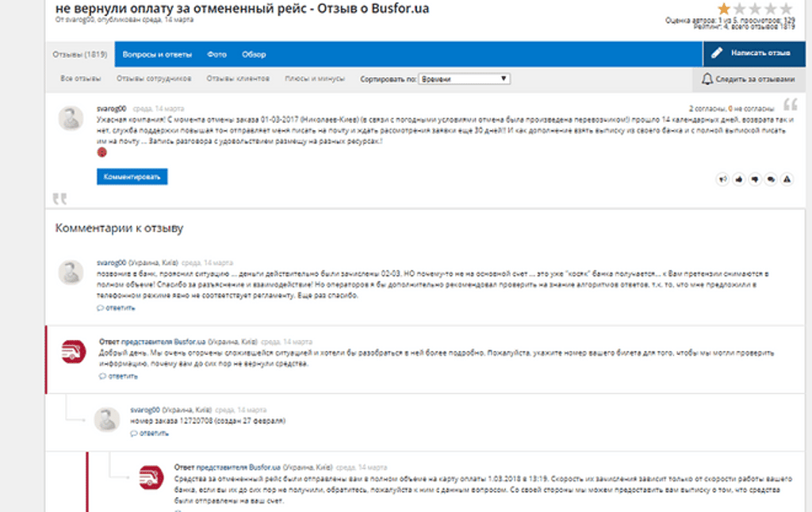This screenshot has width=812, height=512.
Task: Switch to the Отзывы (1819) tab
Action: (x=80, y=55)
